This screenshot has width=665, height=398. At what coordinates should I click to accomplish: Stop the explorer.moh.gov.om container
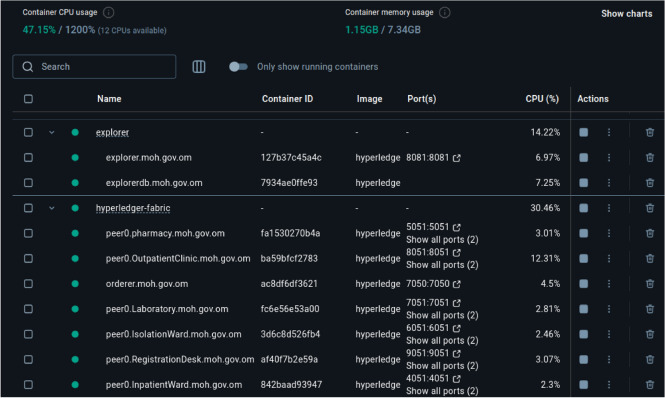pyautogui.click(x=584, y=158)
